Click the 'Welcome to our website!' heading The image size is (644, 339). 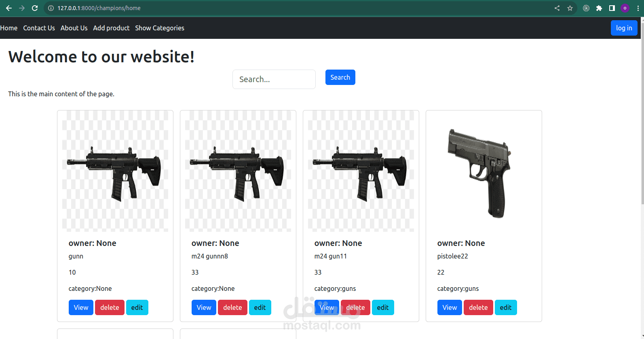101,57
